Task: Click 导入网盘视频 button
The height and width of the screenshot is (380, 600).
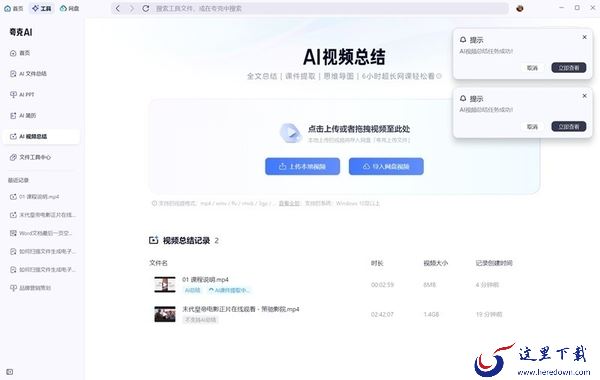Action: coord(386,166)
